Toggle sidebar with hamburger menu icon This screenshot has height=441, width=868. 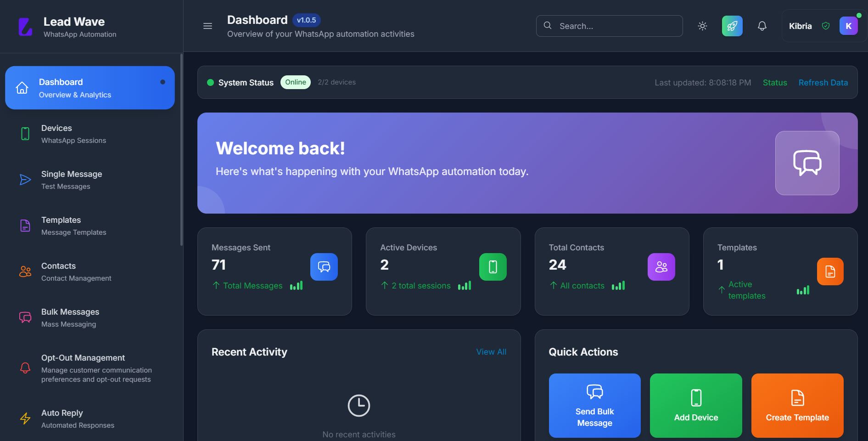point(207,26)
